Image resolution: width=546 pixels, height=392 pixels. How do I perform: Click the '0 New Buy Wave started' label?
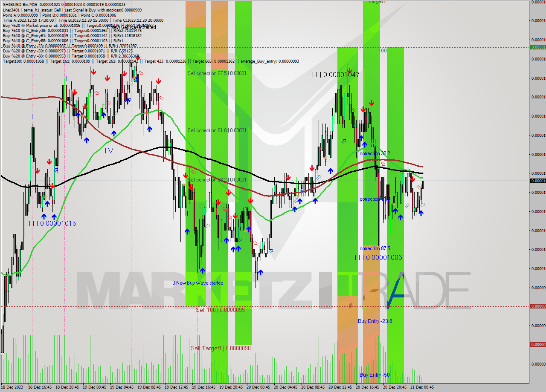coord(198,283)
